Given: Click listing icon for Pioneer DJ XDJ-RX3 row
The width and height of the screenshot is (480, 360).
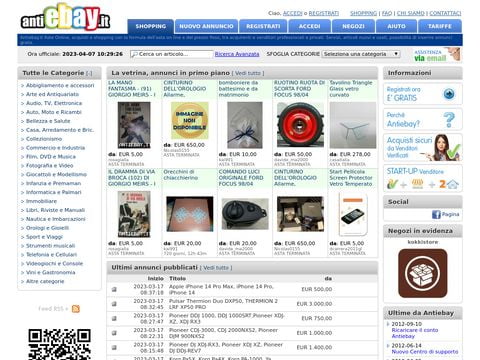Looking at the screenshot, I should point(114,347).
